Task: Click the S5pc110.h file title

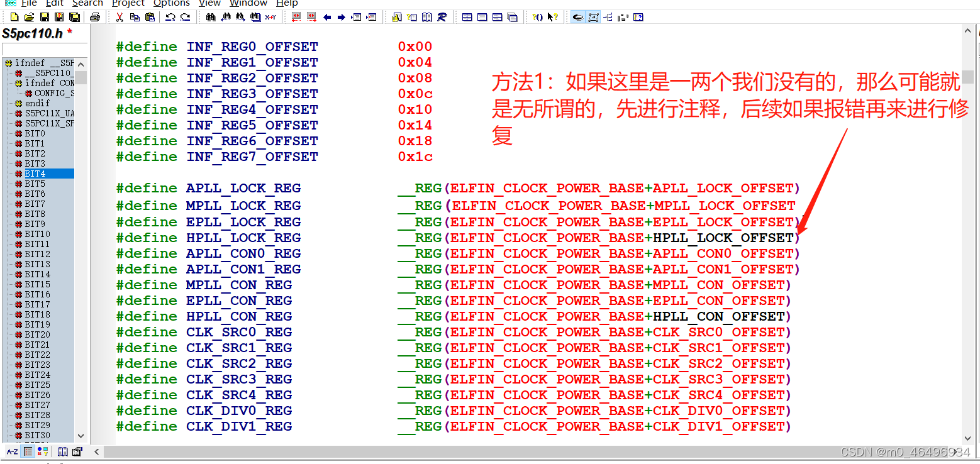Action: pyautogui.click(x=33, y=33)
